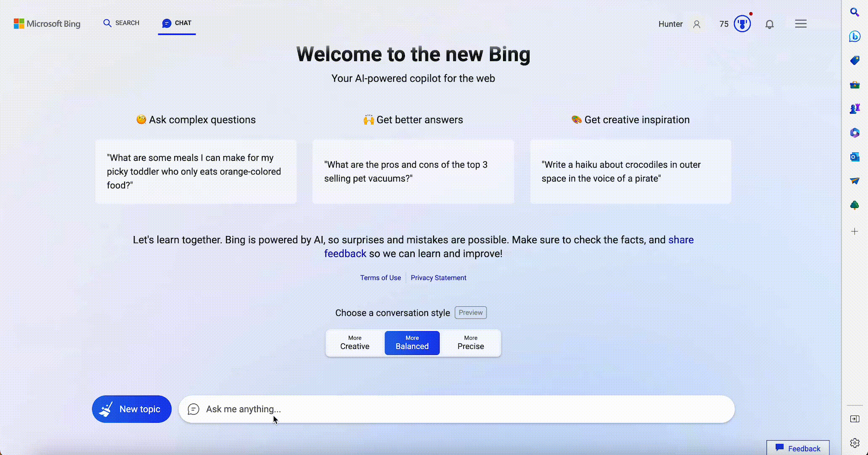The height and width of the screenshot is (455, 868).
Task: Focus the Ask me anything input
Action: (x=457, y=409)
